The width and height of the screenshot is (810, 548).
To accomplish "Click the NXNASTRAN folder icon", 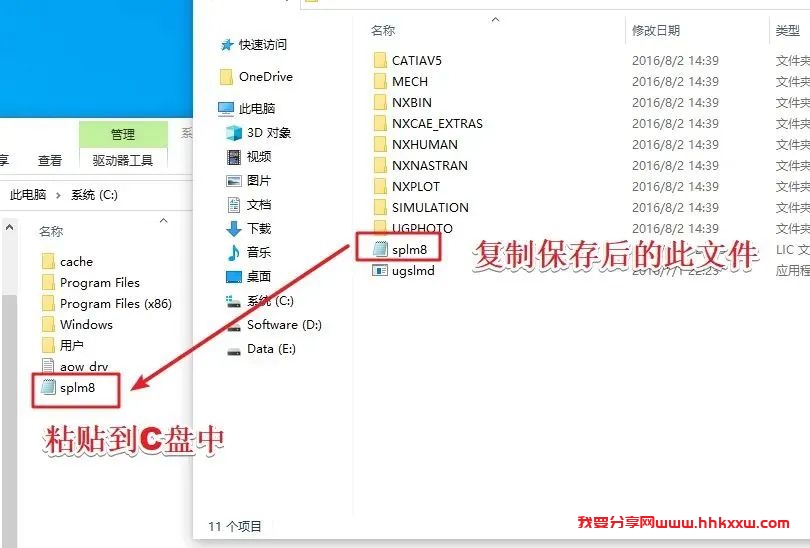I will click(x=380, y=165).
